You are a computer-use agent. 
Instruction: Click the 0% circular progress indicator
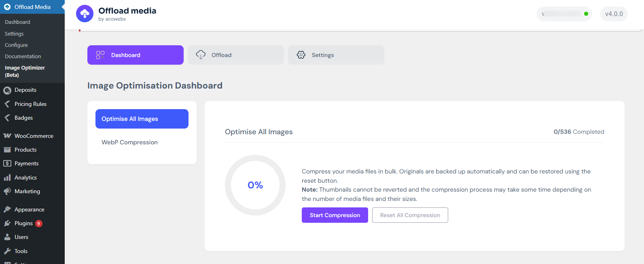[x=255, y=185]
